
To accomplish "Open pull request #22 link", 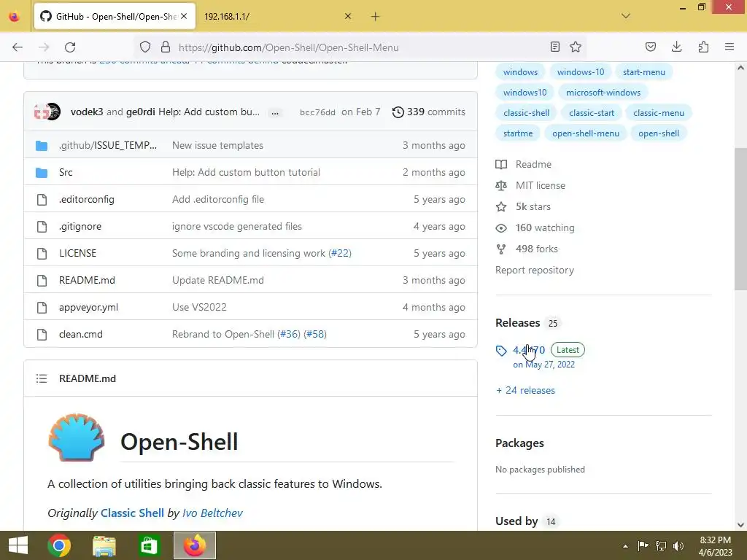I will pyautogui.click(x=340, y=253).
